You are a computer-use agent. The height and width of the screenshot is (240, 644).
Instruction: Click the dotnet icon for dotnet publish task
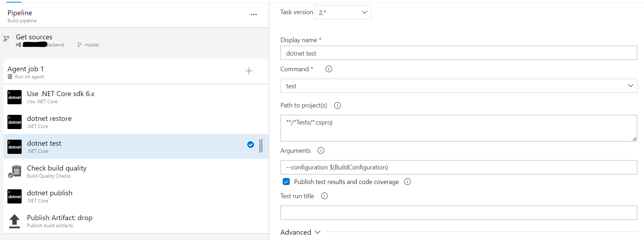coord(15,196)
